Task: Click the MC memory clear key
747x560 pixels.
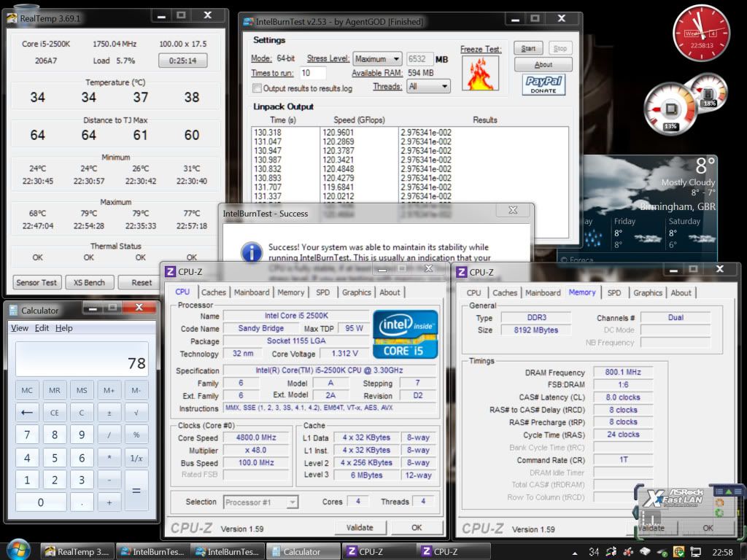Action: 27,391
